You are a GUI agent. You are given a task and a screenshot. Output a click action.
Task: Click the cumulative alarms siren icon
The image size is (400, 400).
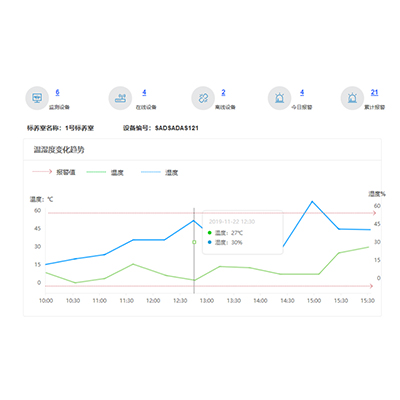click(352, 98)
